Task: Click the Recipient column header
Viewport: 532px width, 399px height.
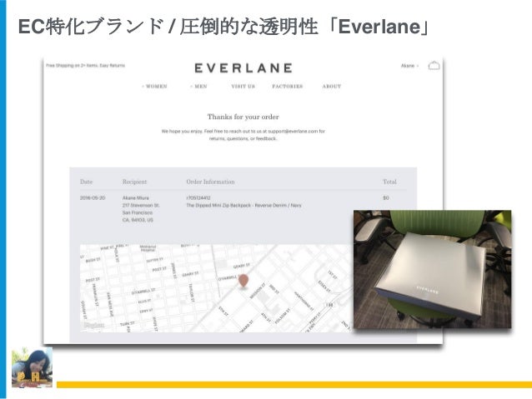Action: [135, 182]
